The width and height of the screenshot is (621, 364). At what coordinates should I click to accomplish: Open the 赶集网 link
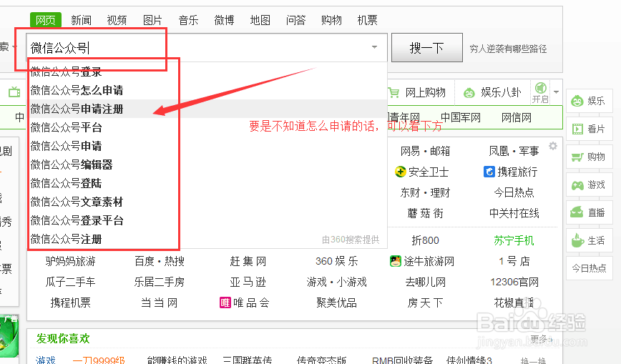(248, 261)
